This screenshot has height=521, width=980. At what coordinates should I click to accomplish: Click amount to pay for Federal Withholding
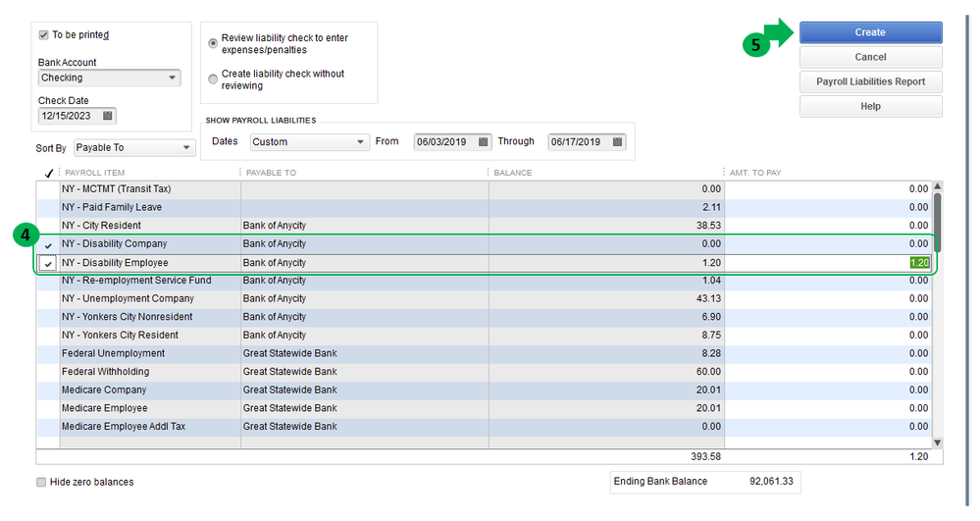pyautogui.click(x=919, y=372)
